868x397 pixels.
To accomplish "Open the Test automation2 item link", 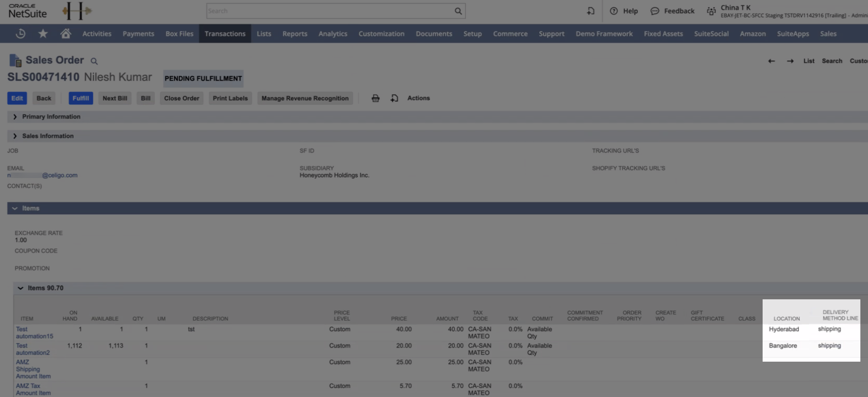I will point(33,349).
